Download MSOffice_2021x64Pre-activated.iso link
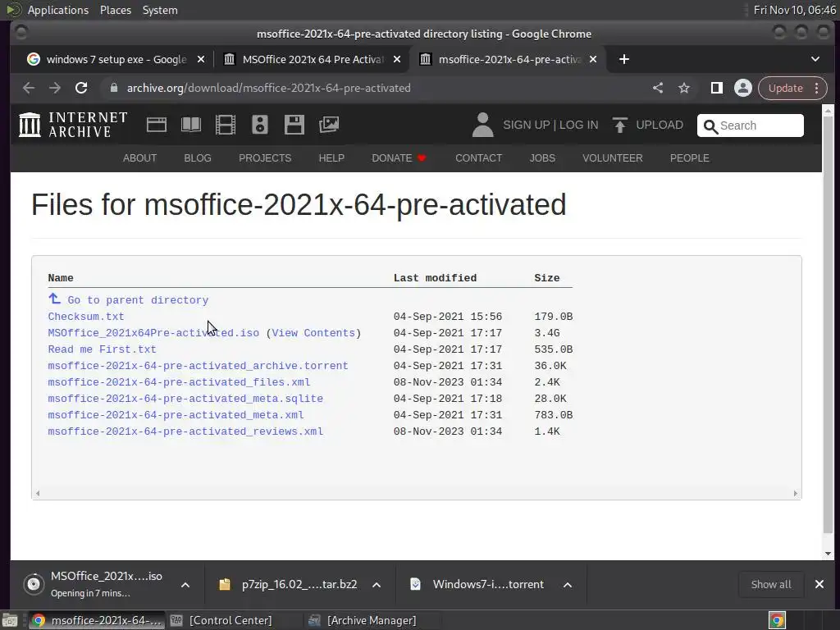 coord(153,333)
